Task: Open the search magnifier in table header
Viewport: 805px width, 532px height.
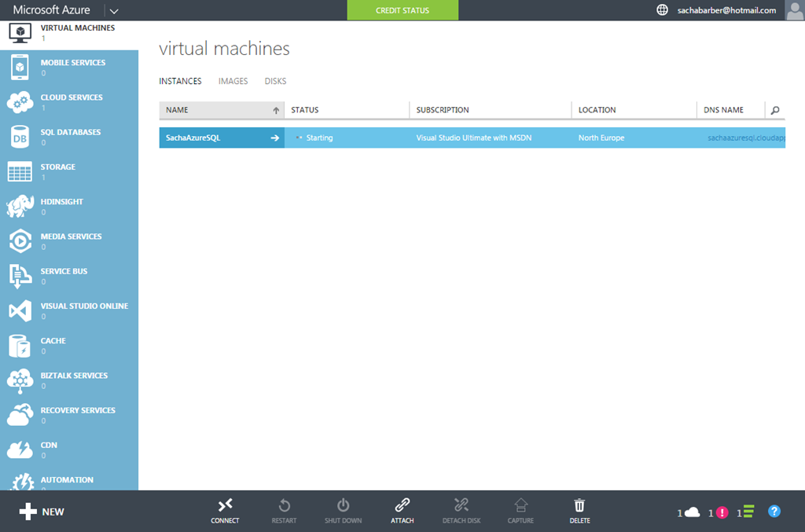Action: pos(775,110)
